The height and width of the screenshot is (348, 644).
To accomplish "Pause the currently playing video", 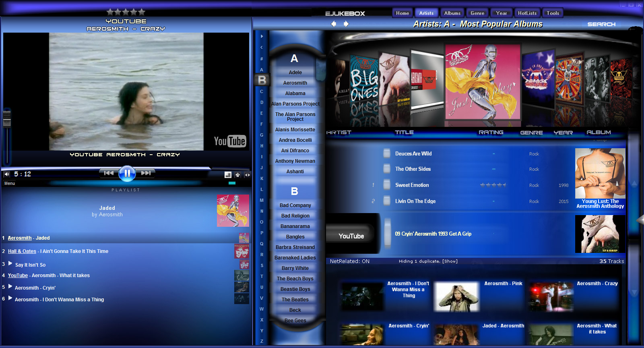I will [127, 174].
